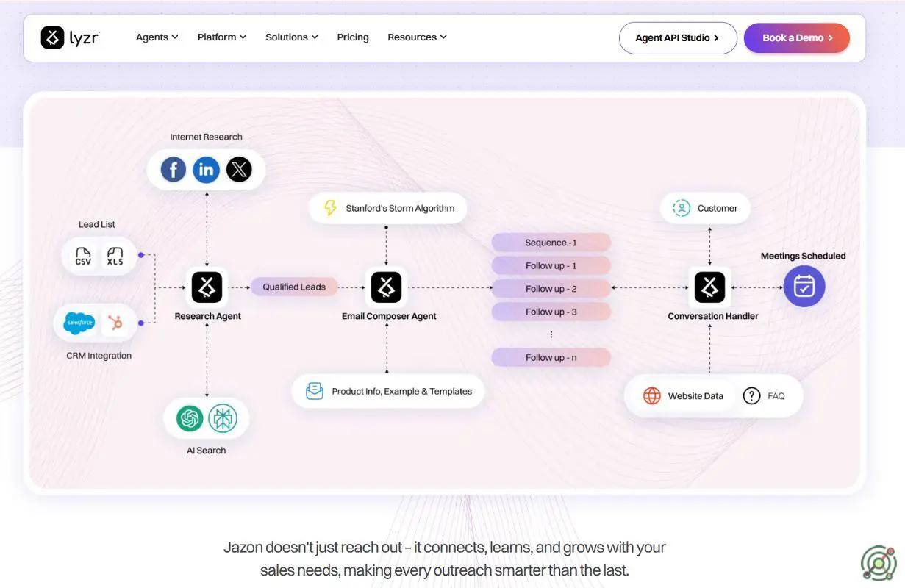Screen dimensions: 905x588
Task: Click the Research Agent icon
Action: pyautogui.click(x=207, y=287)
